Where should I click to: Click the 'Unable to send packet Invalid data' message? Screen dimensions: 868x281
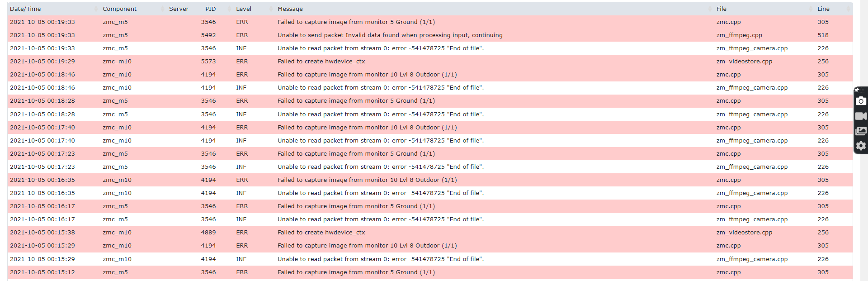[x=390, y=35]
